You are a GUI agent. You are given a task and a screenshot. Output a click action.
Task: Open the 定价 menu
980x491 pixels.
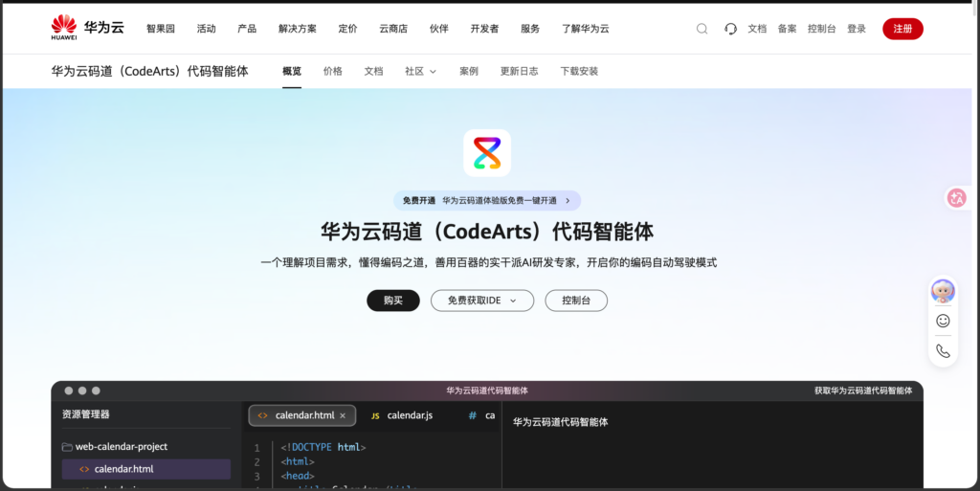pyautogui.click(x=347, y=29)
